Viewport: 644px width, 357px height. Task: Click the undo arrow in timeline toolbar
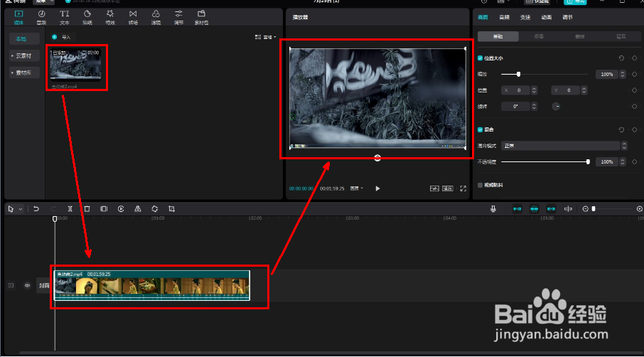point(36,208)
